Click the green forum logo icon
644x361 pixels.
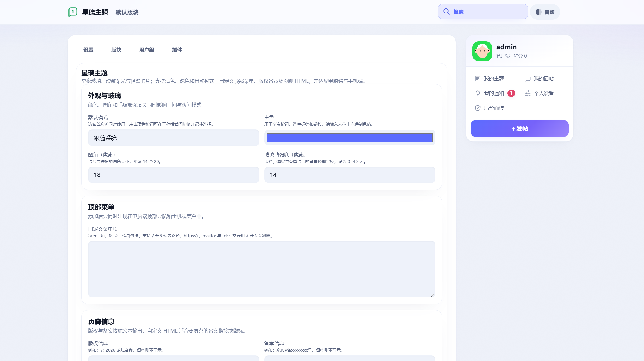click(73, 12)
